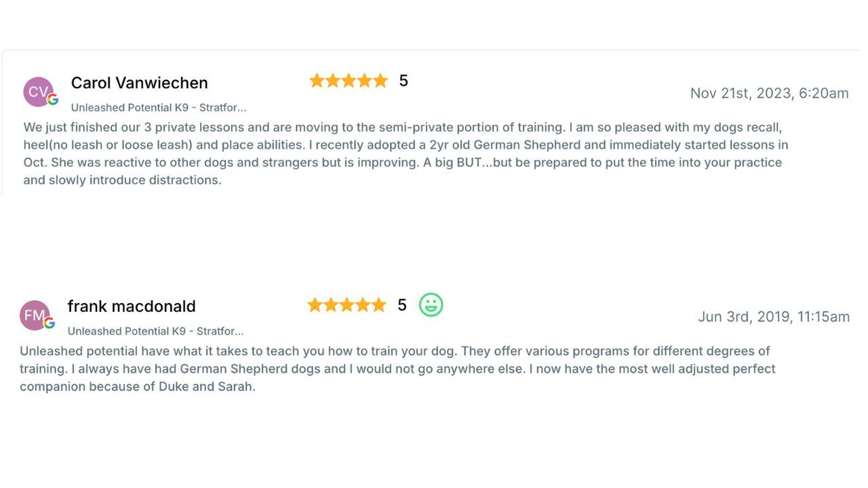Click the fifth star of Carol's rating
This screenshot has height=488, width=868.
(380, 81)
